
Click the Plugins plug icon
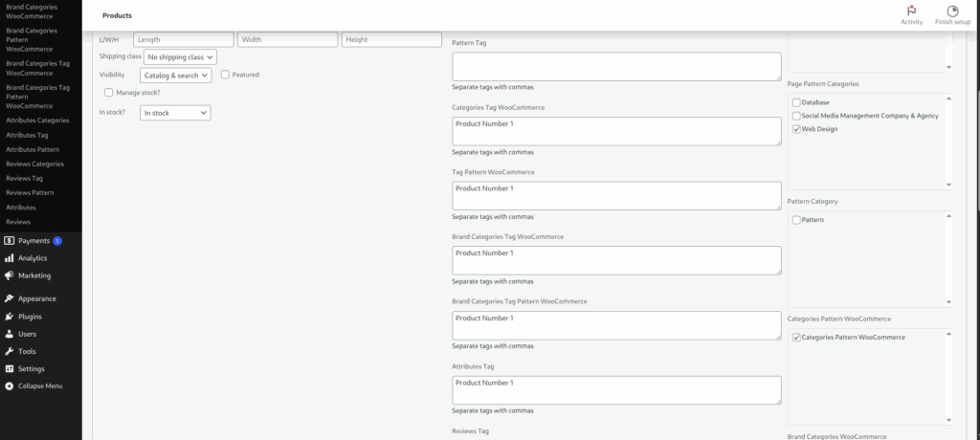tap(9, 317)
